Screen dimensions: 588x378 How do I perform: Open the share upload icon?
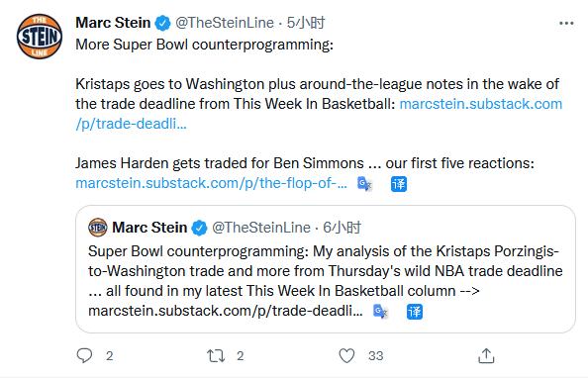click(x=486, y=355)
